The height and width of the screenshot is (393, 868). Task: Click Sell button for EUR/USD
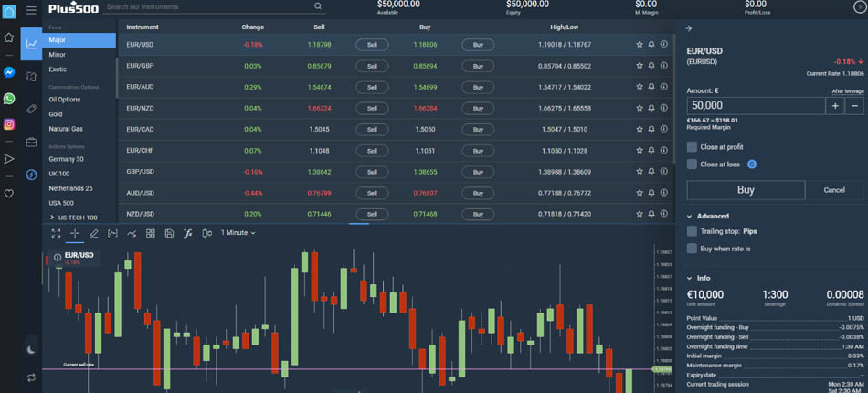(x=372, y=45)
